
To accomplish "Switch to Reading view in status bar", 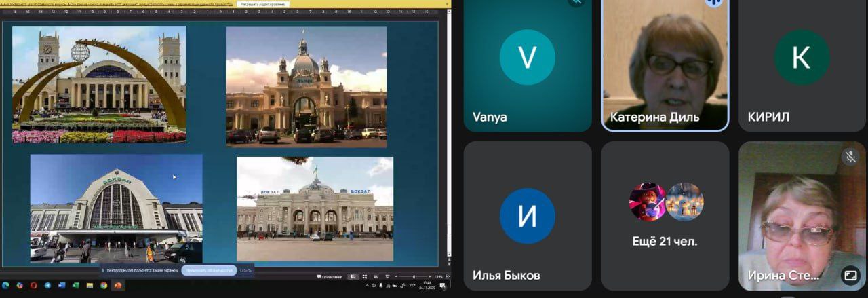I will click(375, 277).
